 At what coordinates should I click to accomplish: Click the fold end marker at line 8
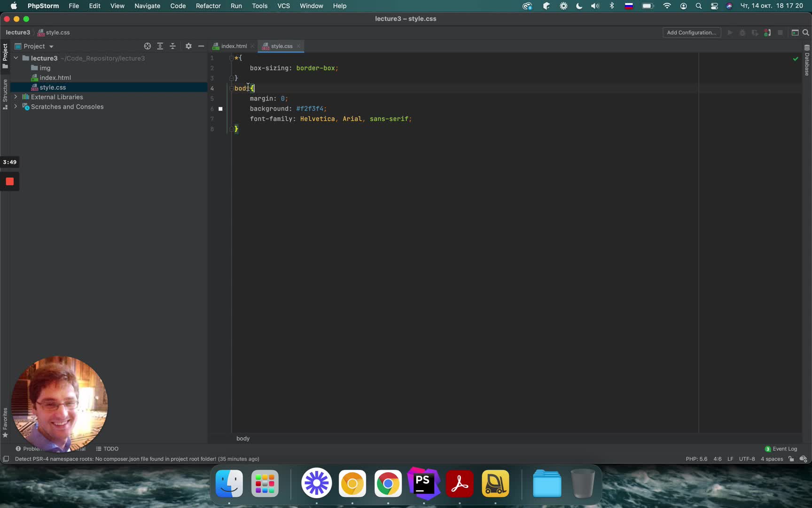[x=231, y=129]
